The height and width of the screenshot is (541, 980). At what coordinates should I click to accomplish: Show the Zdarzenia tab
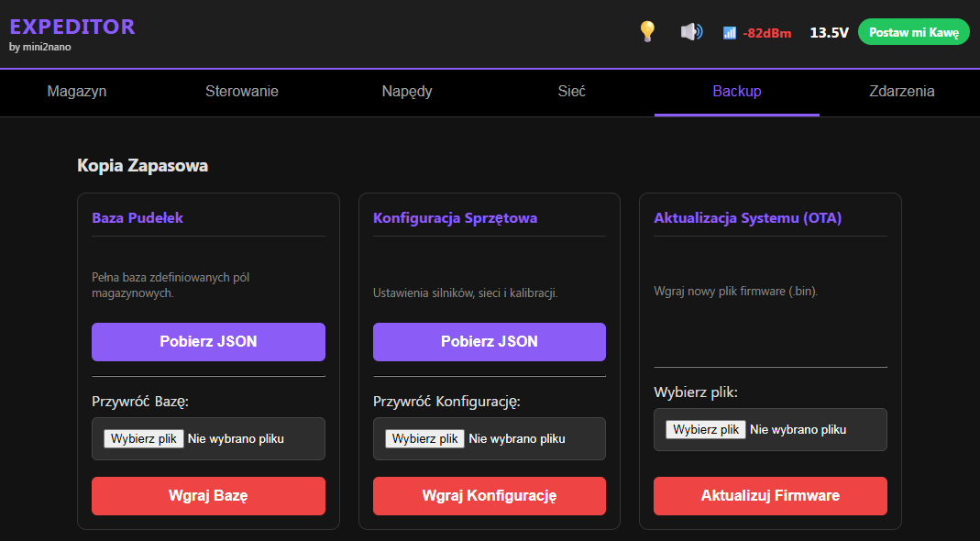click(x=902, y=91)
